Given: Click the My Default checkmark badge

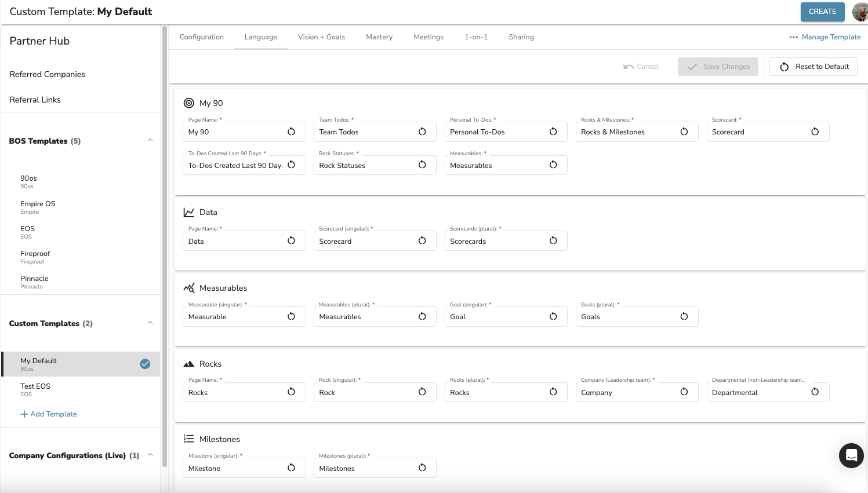Looking at the screenshot, I should click(x=145, y=364).
